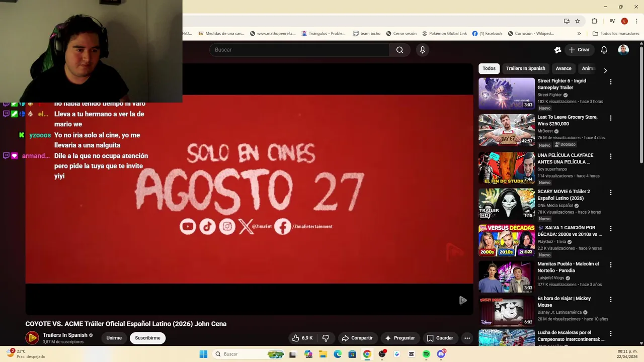
Task: Click the Preguntar button
Action: click(x=400, y=338)
